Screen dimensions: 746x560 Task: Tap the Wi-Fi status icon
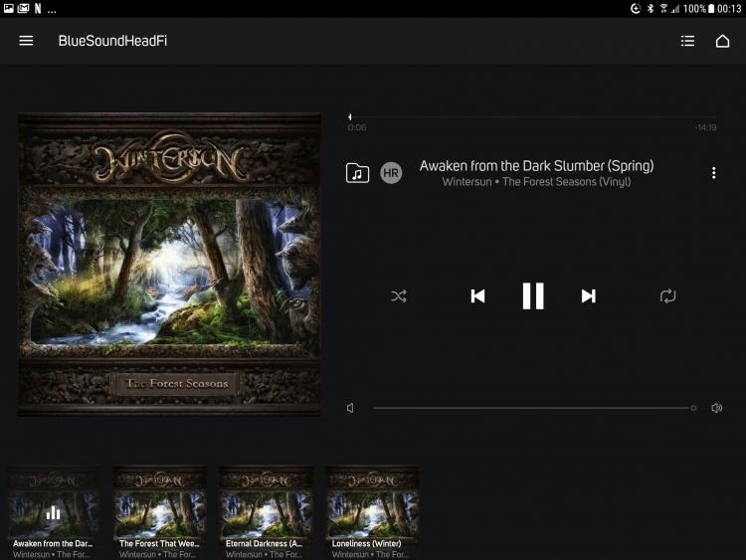click(663, 9)
